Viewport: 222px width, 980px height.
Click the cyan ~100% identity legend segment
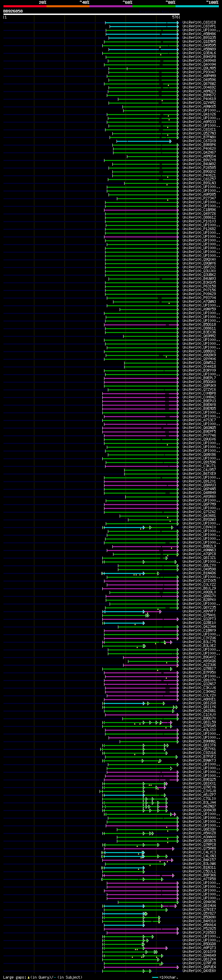(197, 6)
